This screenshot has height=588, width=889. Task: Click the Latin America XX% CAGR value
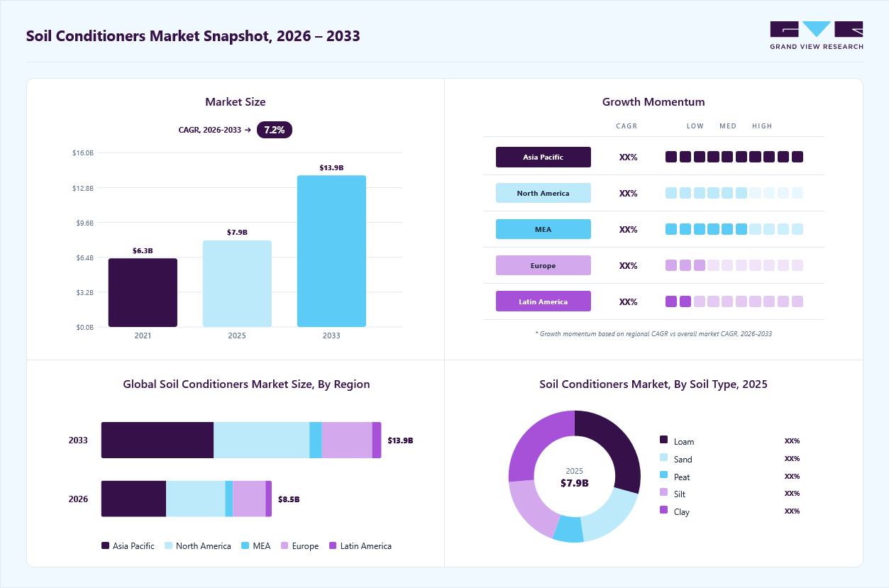click(629, 302)
